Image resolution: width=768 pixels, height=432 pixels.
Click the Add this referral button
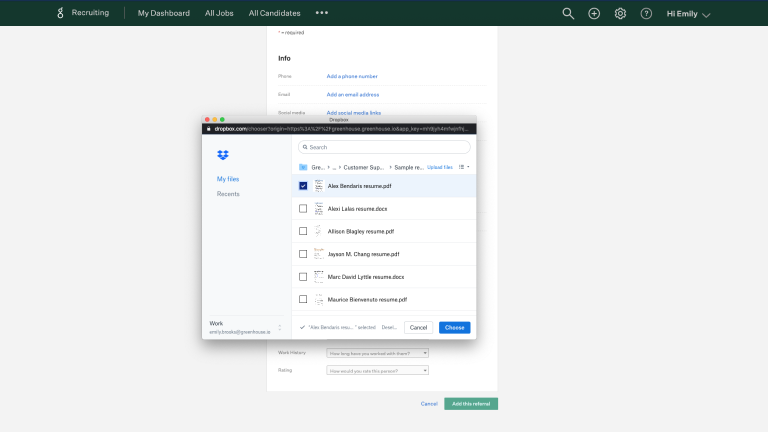click(x=471, y=404)
